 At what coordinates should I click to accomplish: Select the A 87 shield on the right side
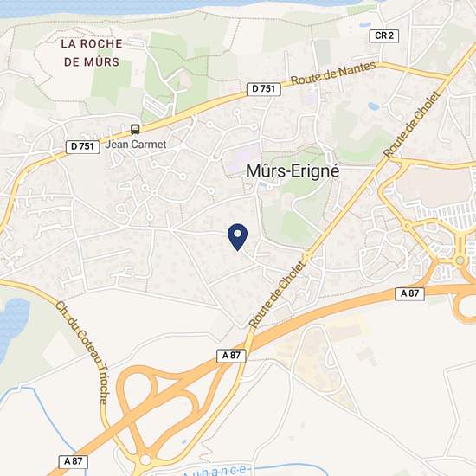tap(409, 293)
